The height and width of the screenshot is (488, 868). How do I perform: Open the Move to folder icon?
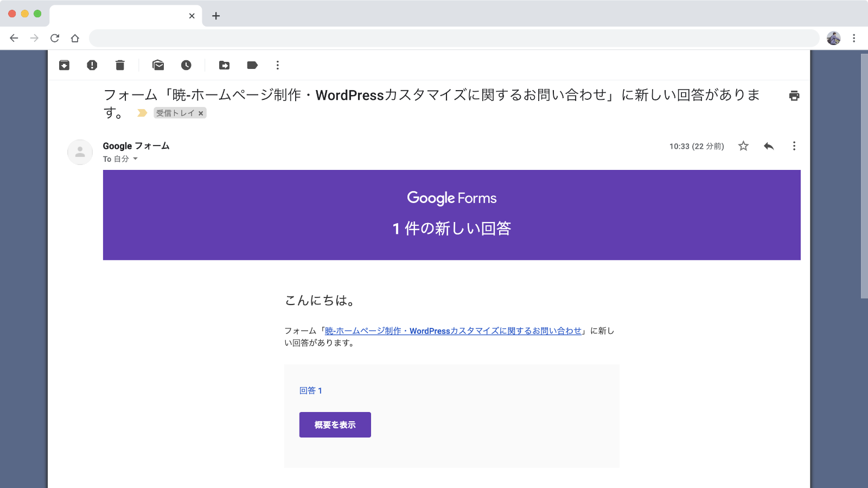coord(224,65)
